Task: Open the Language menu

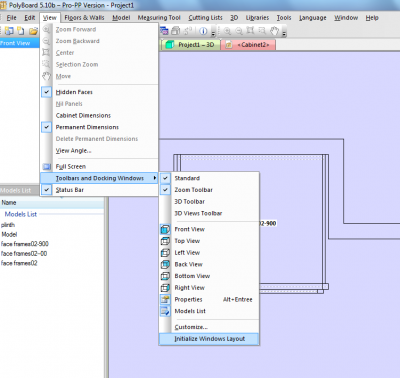Action: [313, 18]
